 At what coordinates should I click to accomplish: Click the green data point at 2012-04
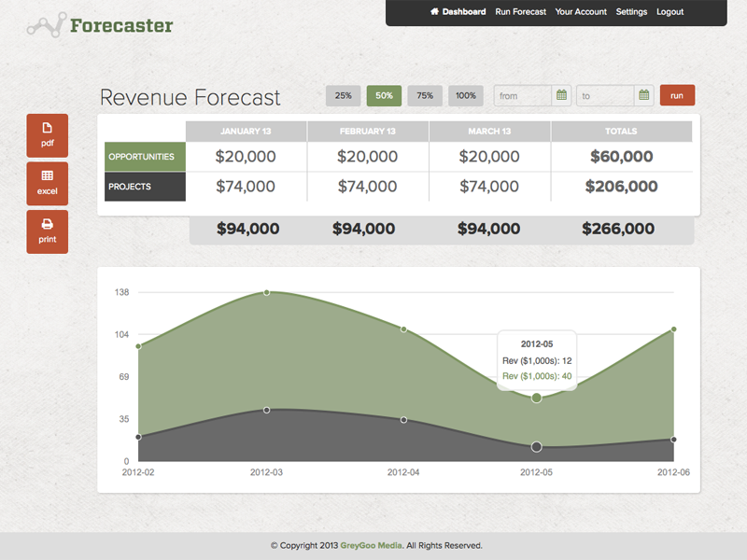click(x=403, y=329)
